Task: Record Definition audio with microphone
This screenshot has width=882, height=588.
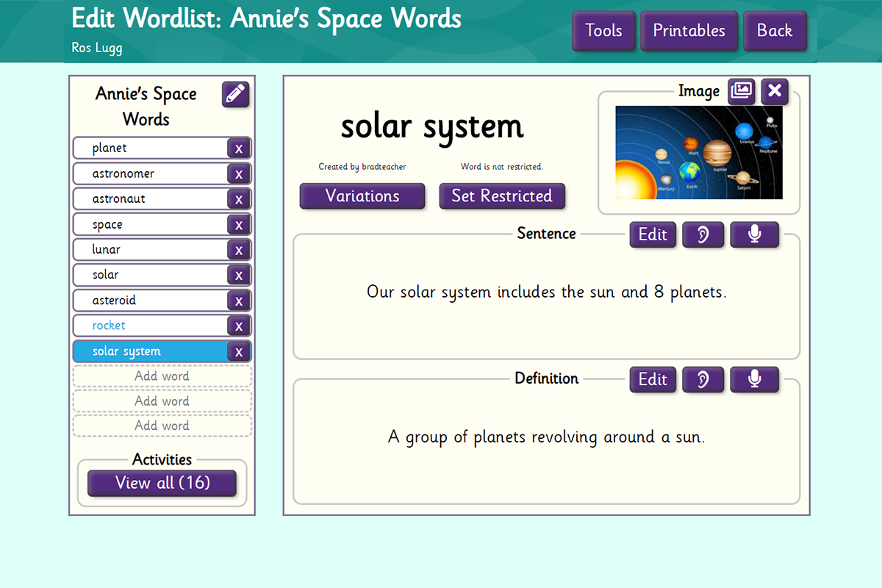Action: tap(753, 379)
